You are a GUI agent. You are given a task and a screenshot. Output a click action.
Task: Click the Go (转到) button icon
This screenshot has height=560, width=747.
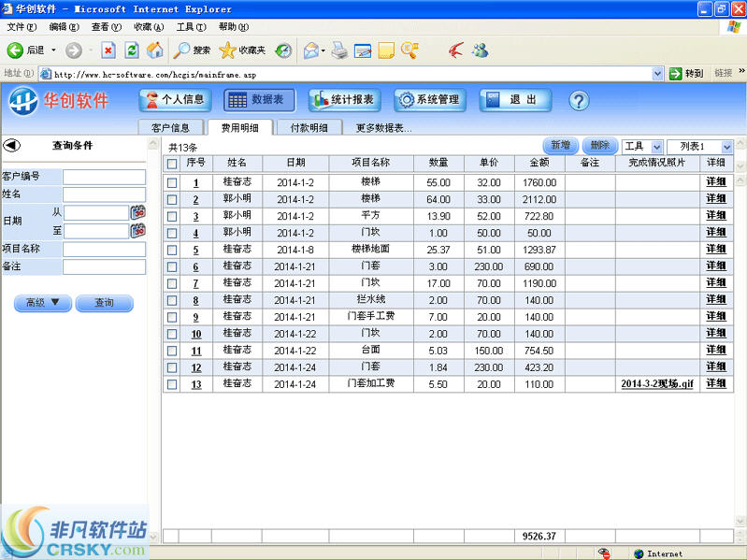pos(676,73)
